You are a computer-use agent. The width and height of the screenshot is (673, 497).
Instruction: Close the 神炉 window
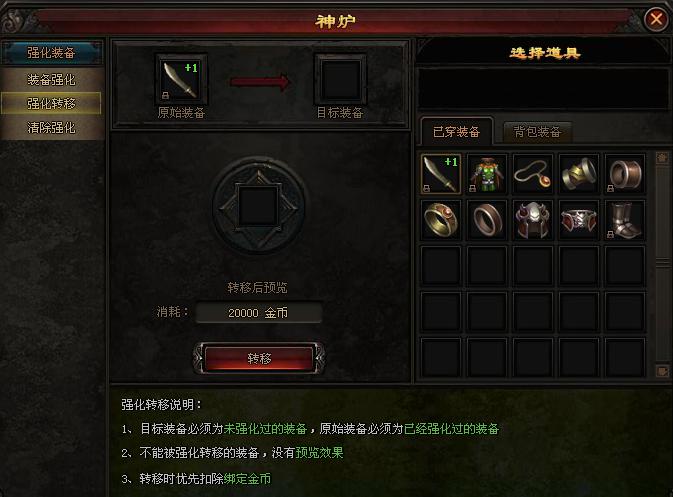[655, 19]
